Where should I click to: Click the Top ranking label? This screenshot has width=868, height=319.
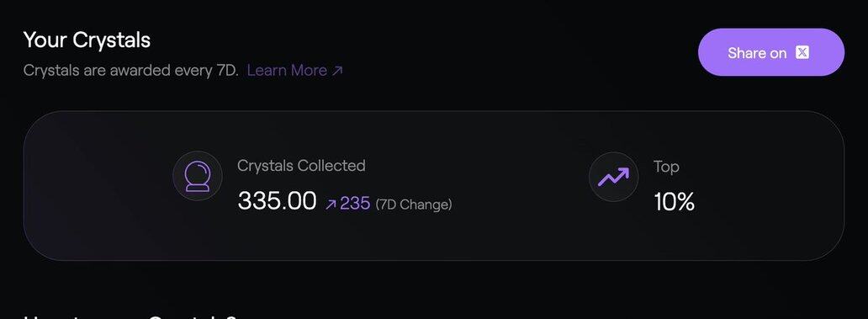click(666, 167)
